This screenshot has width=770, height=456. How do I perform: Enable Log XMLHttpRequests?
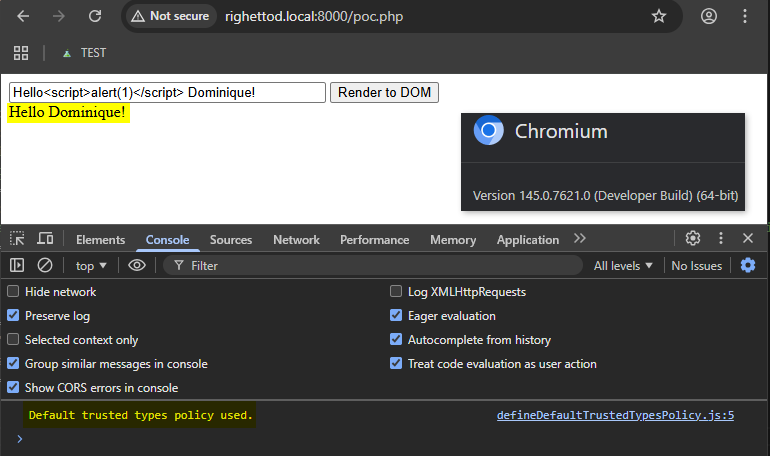tap(396, 292)
